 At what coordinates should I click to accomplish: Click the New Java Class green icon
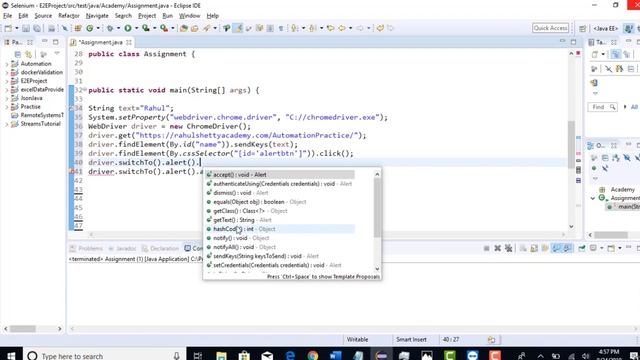tap(89, 28)
